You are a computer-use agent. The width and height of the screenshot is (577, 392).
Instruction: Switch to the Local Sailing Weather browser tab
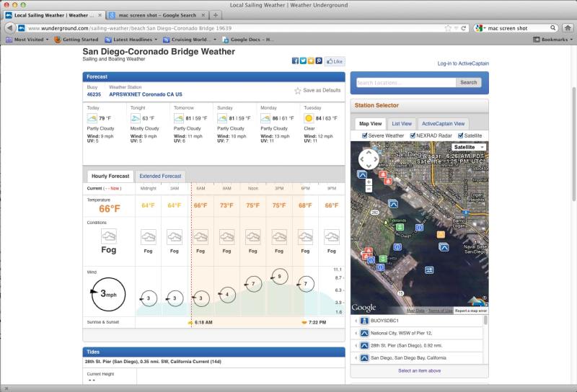pos(54,15)
